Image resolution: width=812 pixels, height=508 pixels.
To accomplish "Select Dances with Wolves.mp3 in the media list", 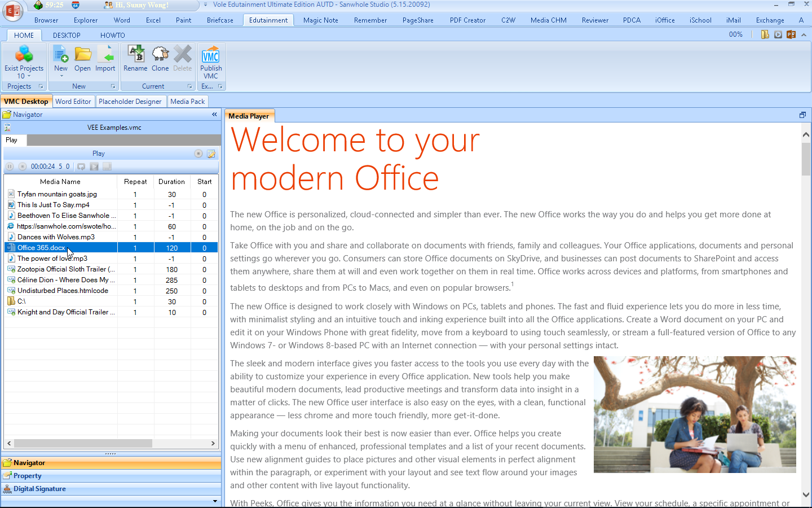I will (56, 237).
